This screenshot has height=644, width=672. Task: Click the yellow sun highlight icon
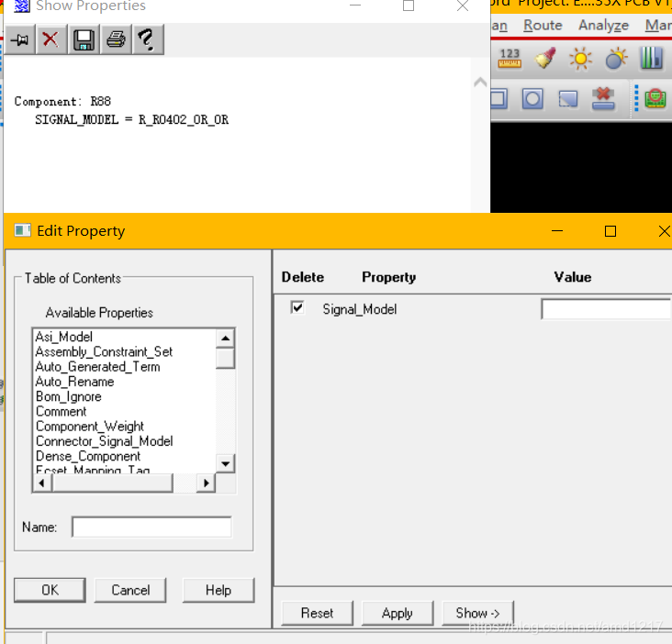pos(580,59)
